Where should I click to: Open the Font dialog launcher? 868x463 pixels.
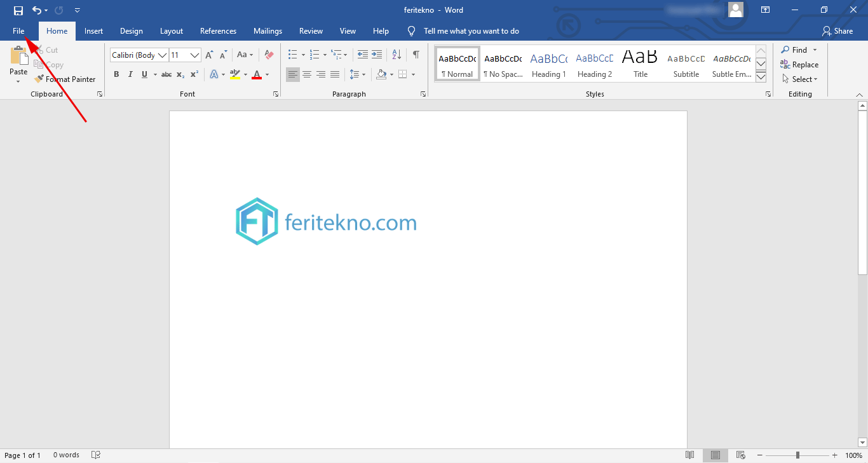(276, 94)
